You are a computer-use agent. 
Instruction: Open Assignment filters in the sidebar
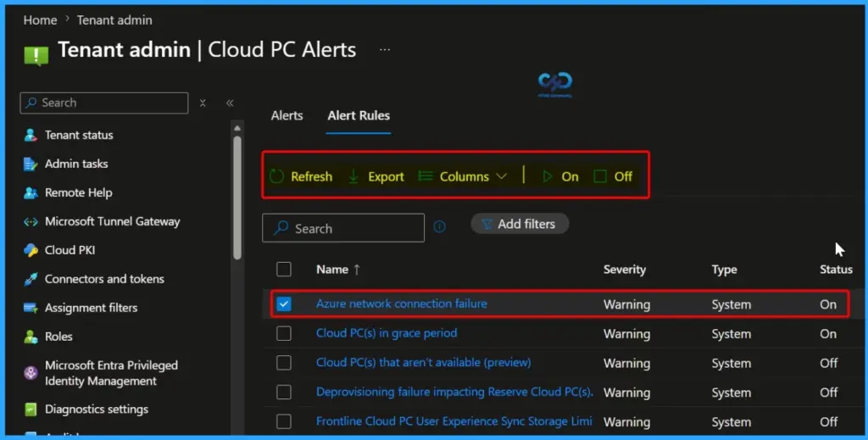(x=92, y=308)
